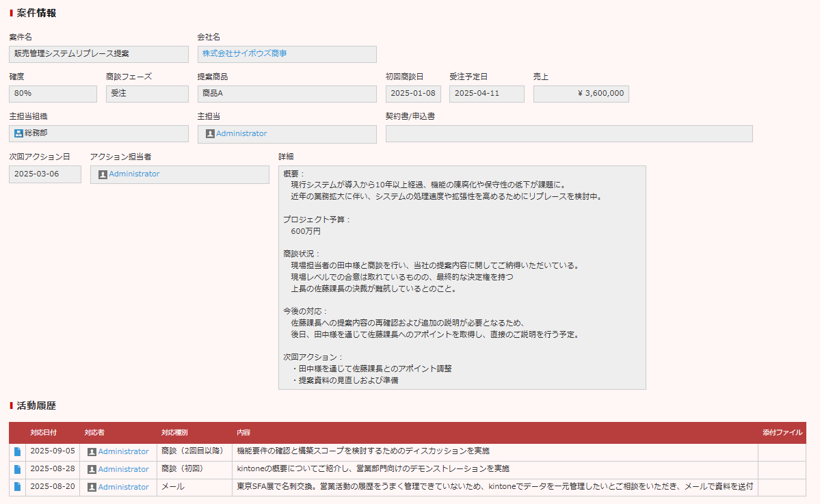Click the 受注予定日 date showing 2025-04-11

(486, 94)
